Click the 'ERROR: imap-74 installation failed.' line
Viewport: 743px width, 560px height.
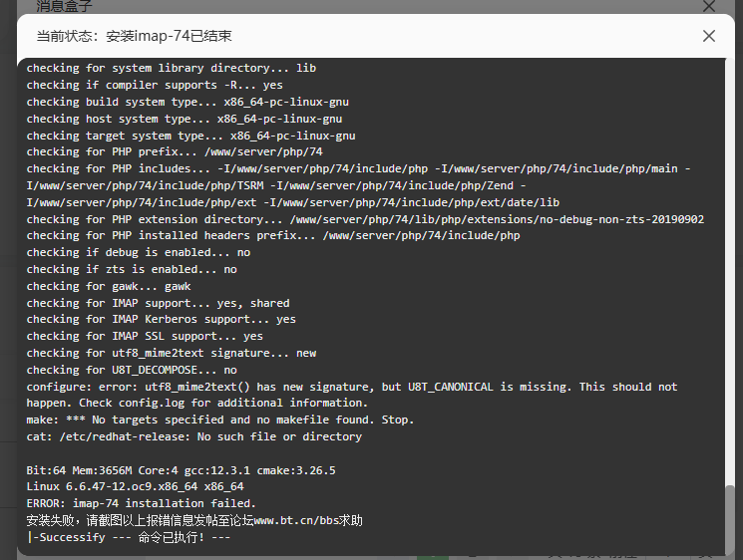pos(142,503)
